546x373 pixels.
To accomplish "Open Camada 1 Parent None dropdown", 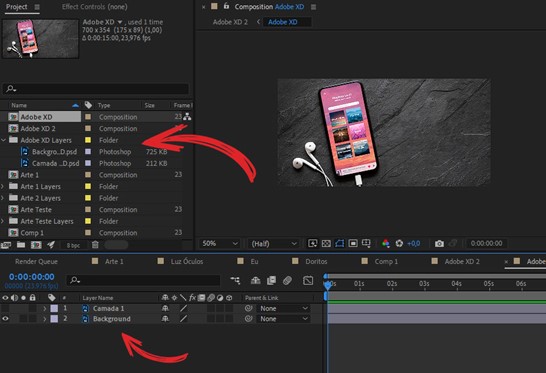I will [x=283, y=308].
